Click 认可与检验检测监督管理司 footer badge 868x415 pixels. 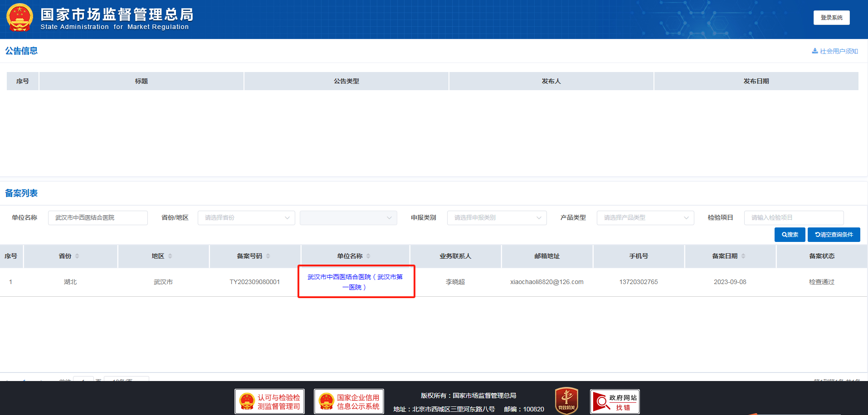coord(269,401)
